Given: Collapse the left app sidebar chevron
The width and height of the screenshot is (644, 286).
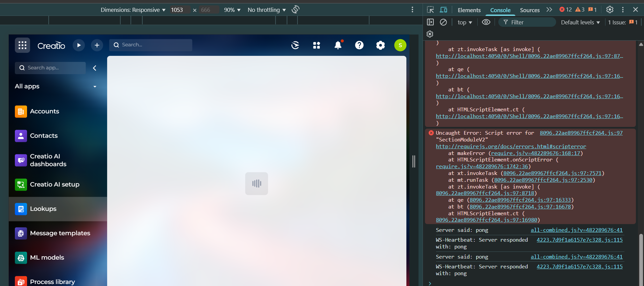Looking at the screenshot, I should click(95, 68).
